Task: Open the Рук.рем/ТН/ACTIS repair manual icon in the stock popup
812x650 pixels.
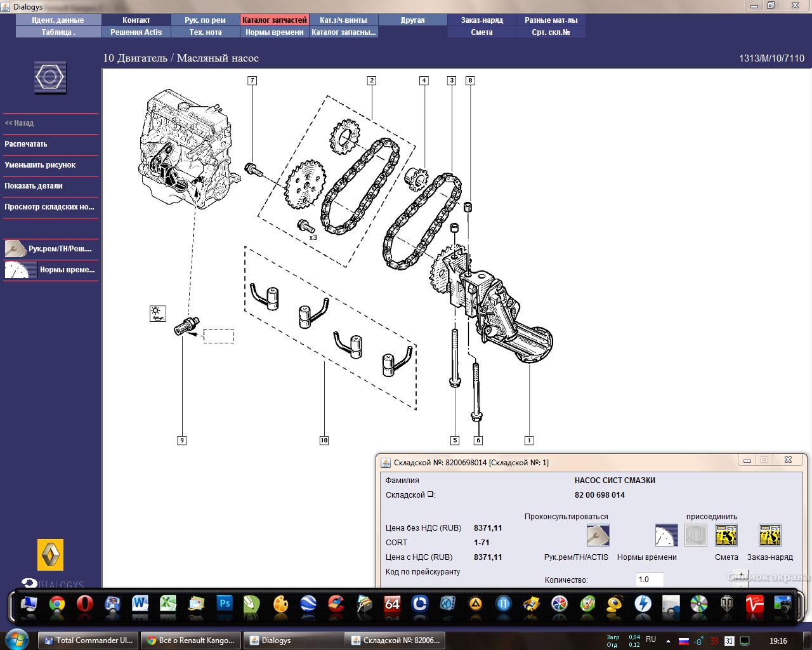Action: pyautogui.click(x=598, y=535)
